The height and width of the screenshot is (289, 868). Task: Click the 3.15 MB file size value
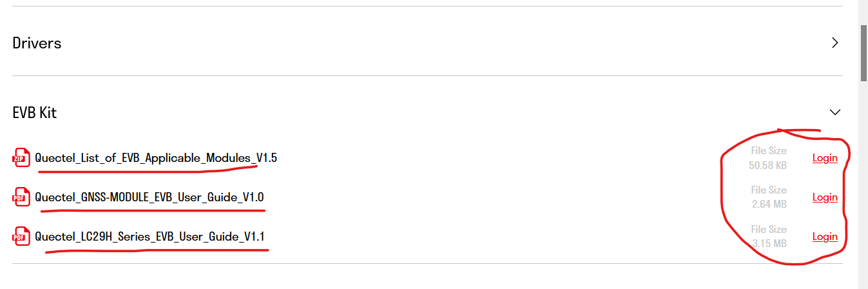(x=769, y=244)
